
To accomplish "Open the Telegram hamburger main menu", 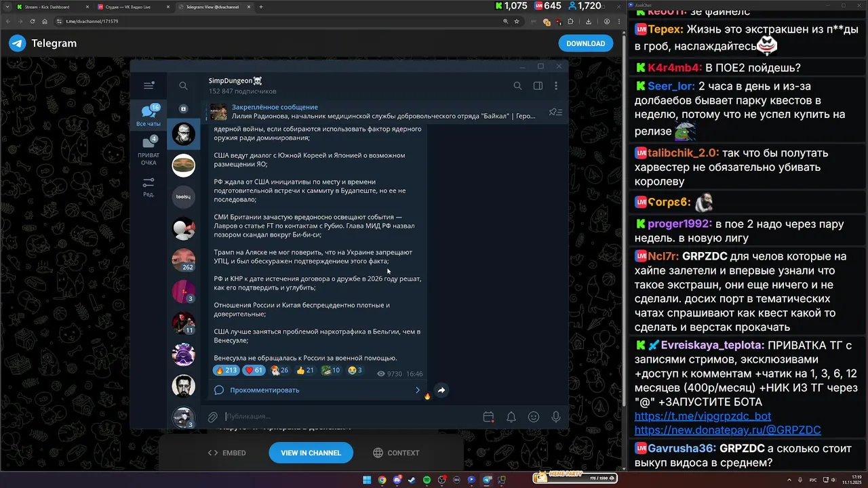I will pyautogui.click(x=149, y=85).
